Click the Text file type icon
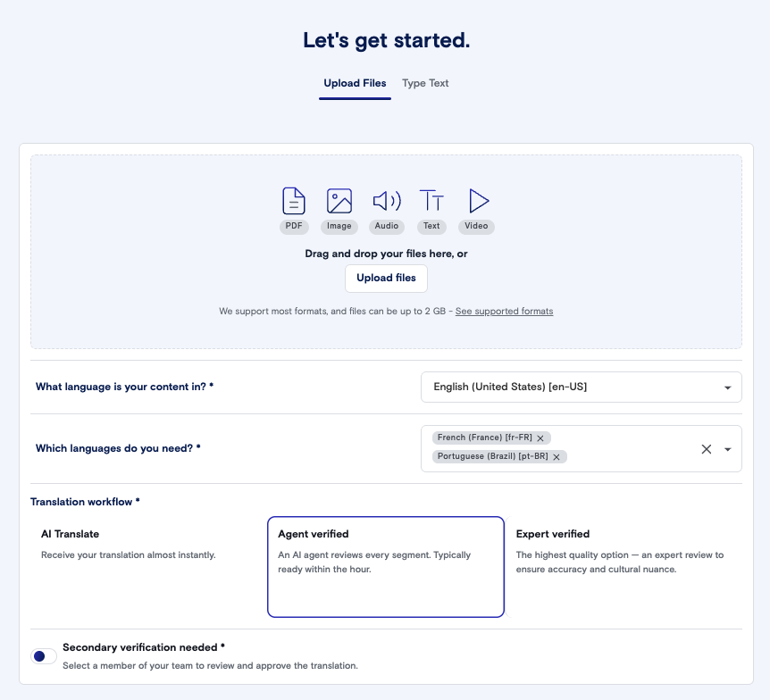Viewport: 770px width, 700px height. pos(431,201)
